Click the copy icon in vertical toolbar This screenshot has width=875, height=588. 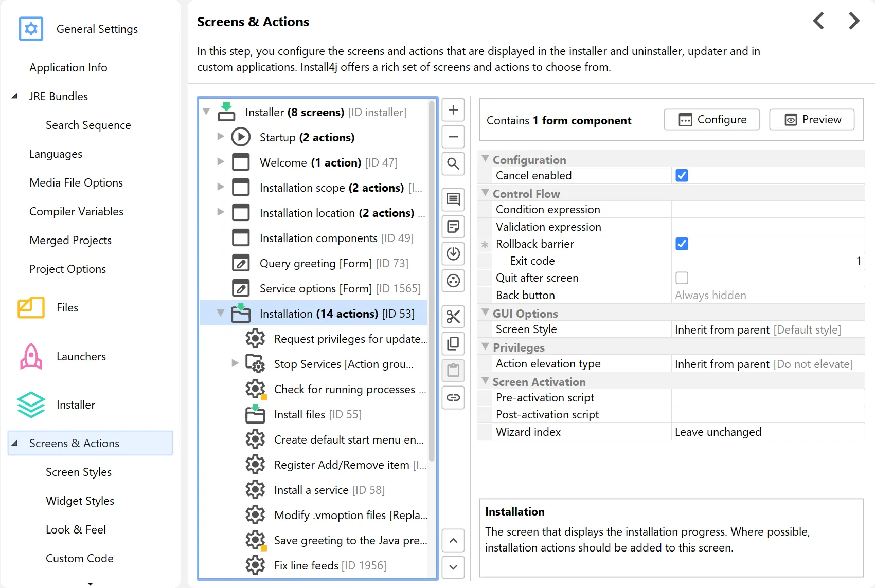tap(453, 343)
